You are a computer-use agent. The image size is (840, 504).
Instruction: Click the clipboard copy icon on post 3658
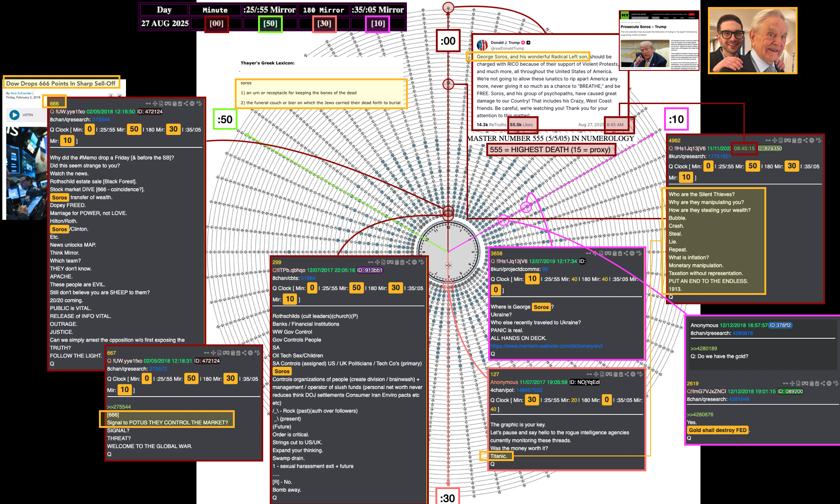point(614,253)
